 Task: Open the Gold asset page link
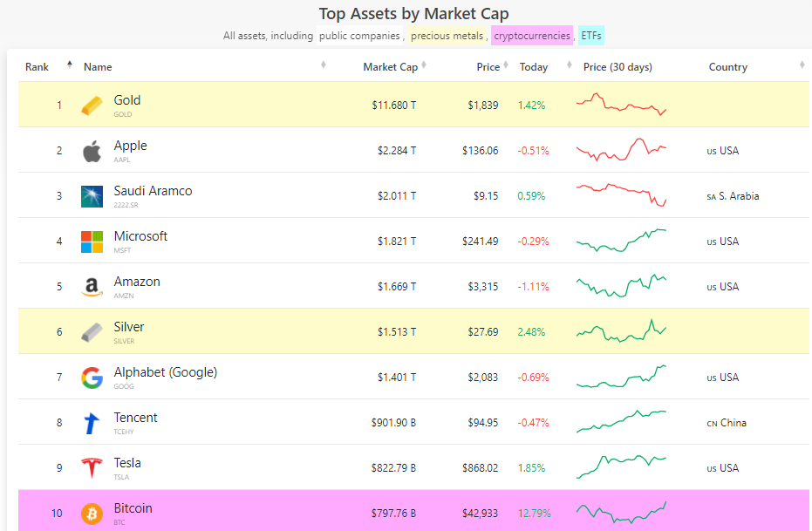126,100
